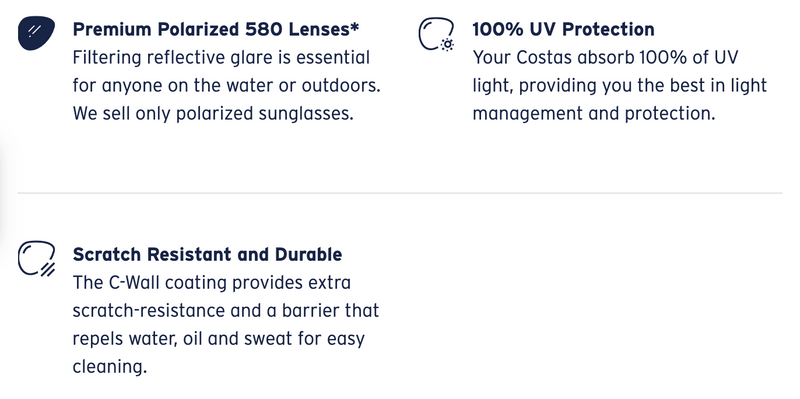The width and height of the screenshot is (800, 399).
Task: Click the horizontal divider line between sections
Action: click(399, 193)
